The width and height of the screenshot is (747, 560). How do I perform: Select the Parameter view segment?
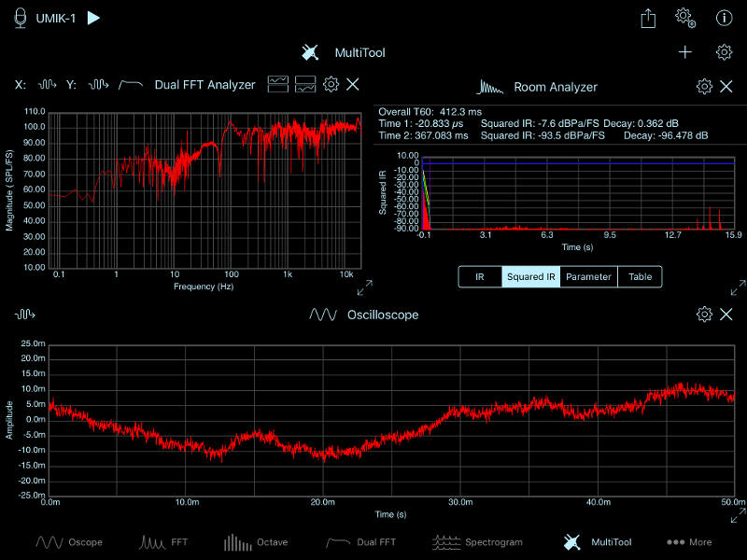588,277
